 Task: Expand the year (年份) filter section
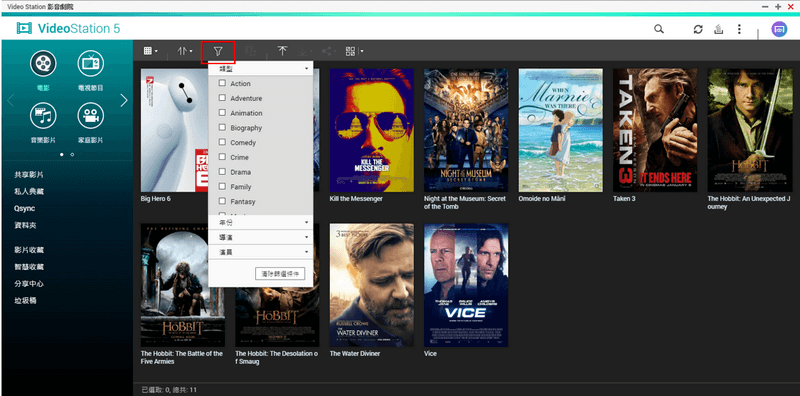(260, 222)
